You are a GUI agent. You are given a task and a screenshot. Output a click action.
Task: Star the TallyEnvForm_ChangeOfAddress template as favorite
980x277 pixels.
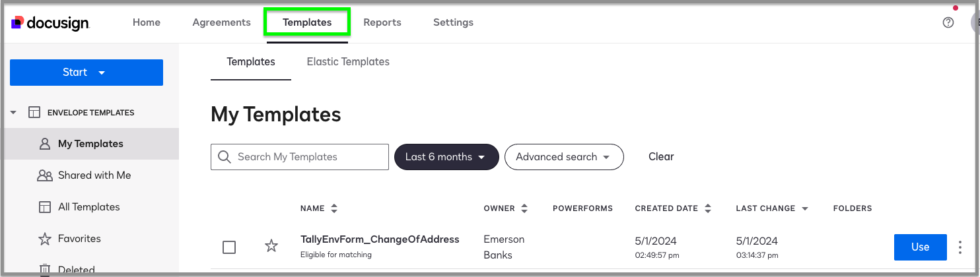click(271, 247)
